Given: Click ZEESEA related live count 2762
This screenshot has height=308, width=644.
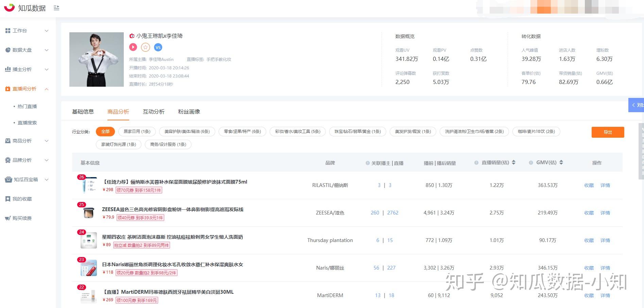Looking at the screenshot, I should (x=393, y=213).
